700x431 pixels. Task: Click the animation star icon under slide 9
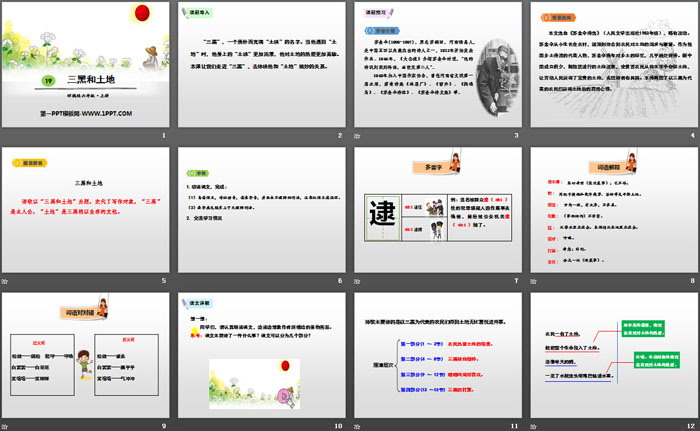point(4,427)
